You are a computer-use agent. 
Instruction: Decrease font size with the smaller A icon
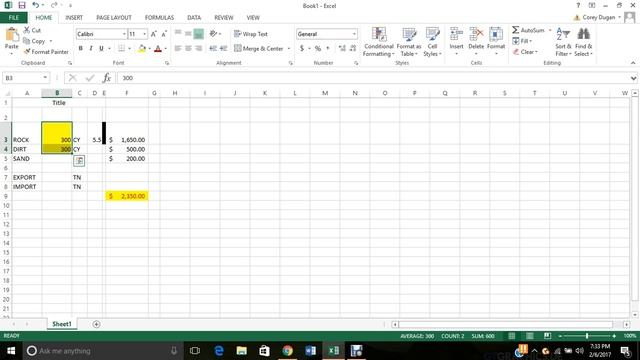[x=164, y=34]
